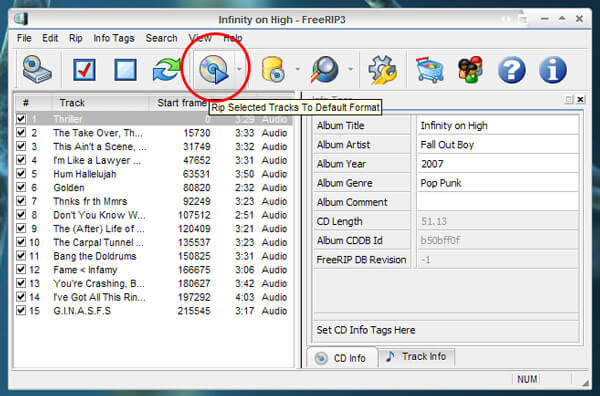Click the people community icon
The height and width of the screenshot is (396, 600).
[x=470, y=70]
